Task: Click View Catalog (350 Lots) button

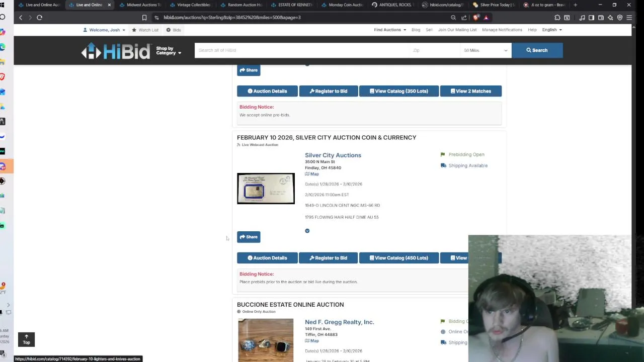Action: (x=398, y=92)
